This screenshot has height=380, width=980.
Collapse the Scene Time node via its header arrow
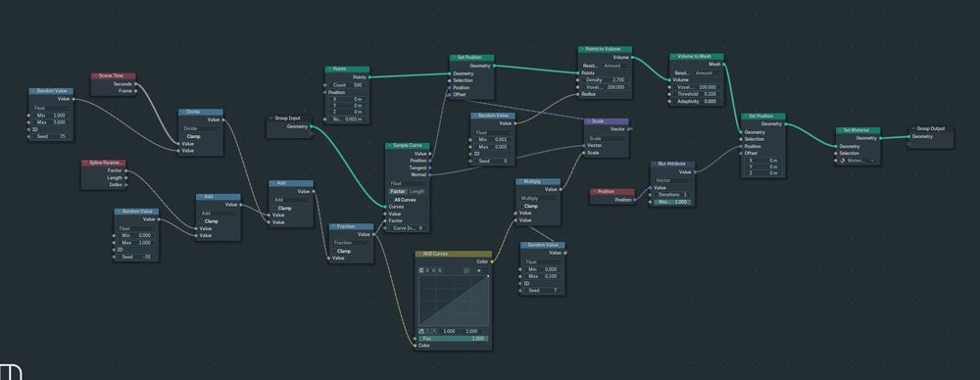[x=95, y=75]
